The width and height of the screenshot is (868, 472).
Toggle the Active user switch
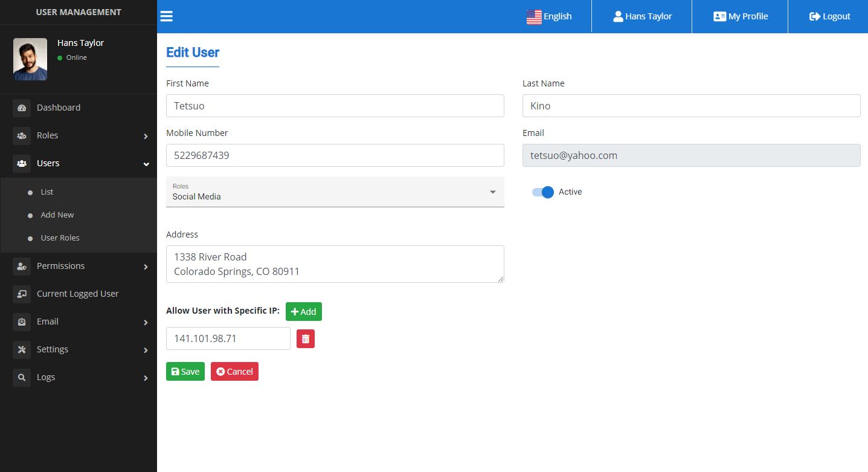click(543, 192)
